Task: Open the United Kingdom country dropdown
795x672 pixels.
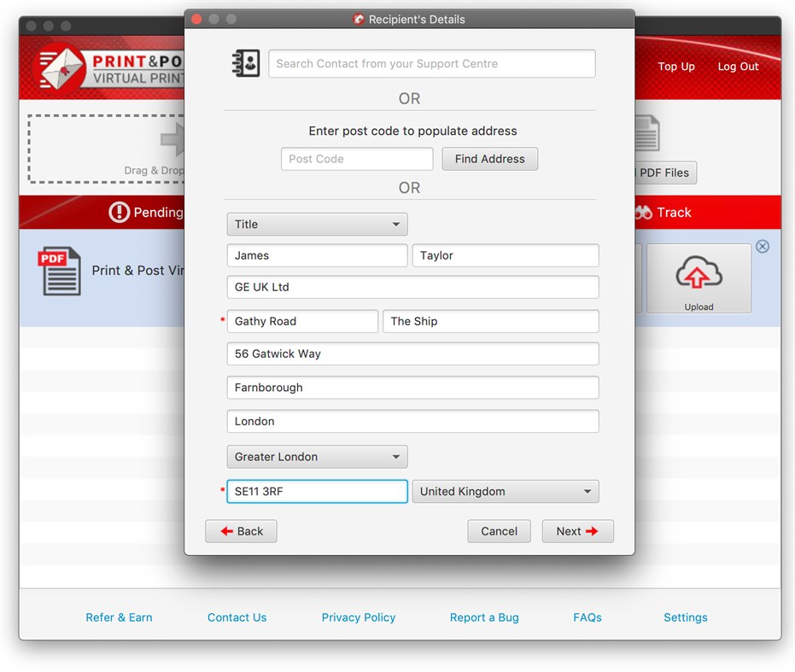Action: 505,491
